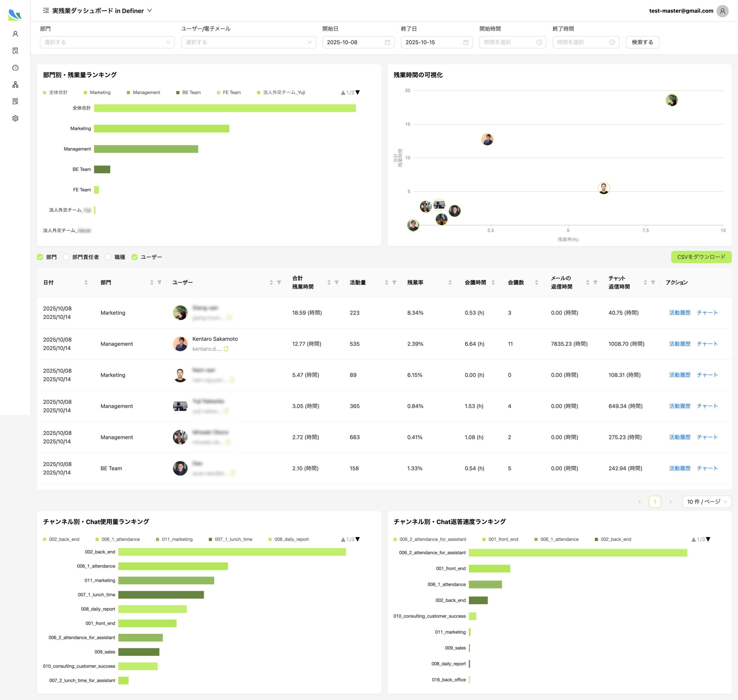Open the dashboard gauge icon in the sidebar
The height and width of the screenshot is (700, 738).
[x=16, y=67]
